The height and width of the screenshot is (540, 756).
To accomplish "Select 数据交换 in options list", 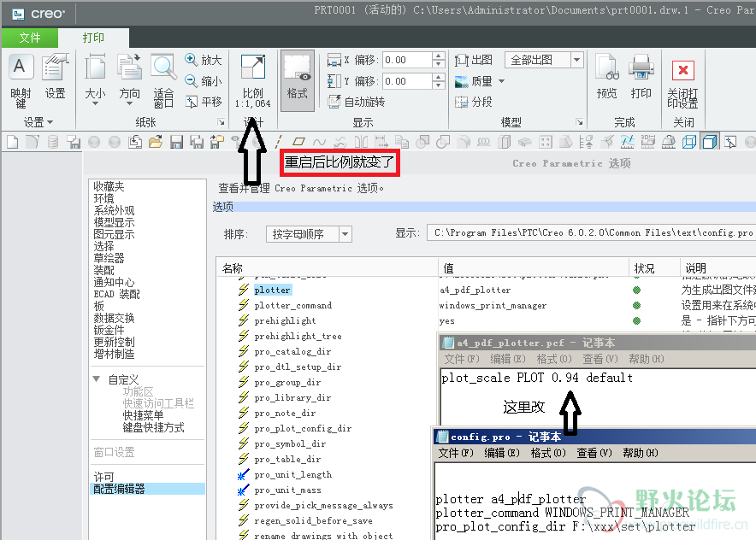I will pos(114,318).
